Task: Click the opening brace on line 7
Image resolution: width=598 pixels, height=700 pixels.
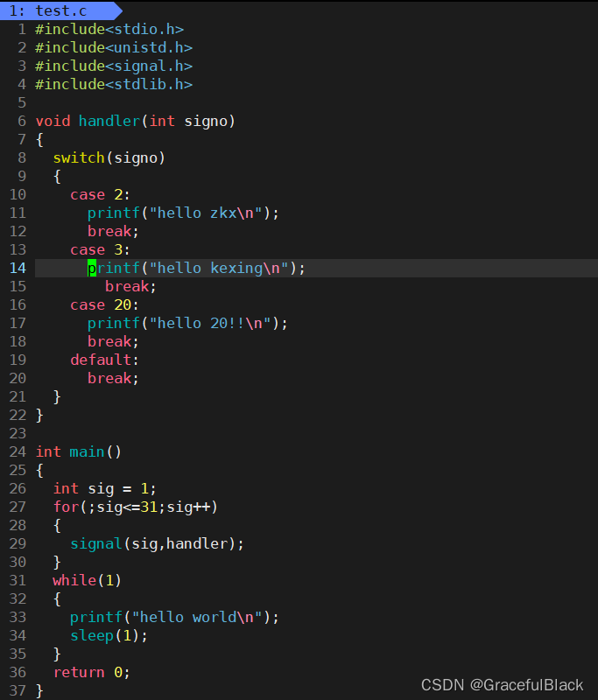Action: pos(39,140)
